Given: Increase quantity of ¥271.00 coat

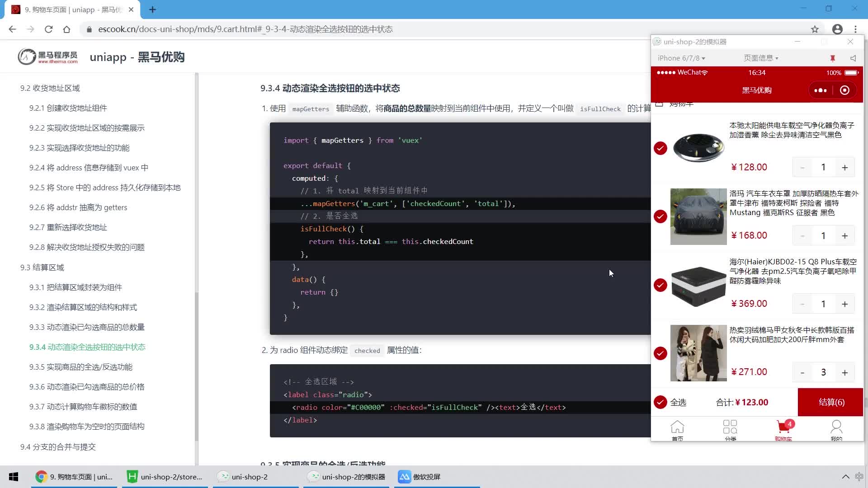Looking at the screenshot, I should (x=844, y=372).
